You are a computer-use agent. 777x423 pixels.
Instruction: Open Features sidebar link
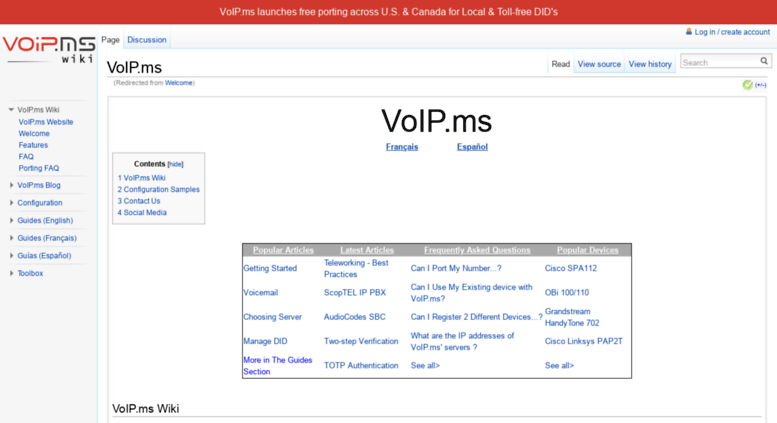pyautogui.click(x=33, y=145)
